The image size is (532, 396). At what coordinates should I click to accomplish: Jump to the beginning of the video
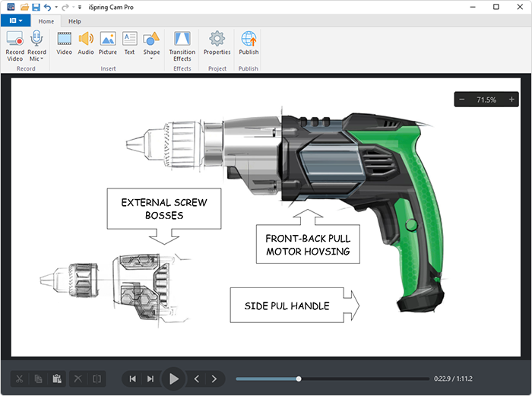click(133, 379)
